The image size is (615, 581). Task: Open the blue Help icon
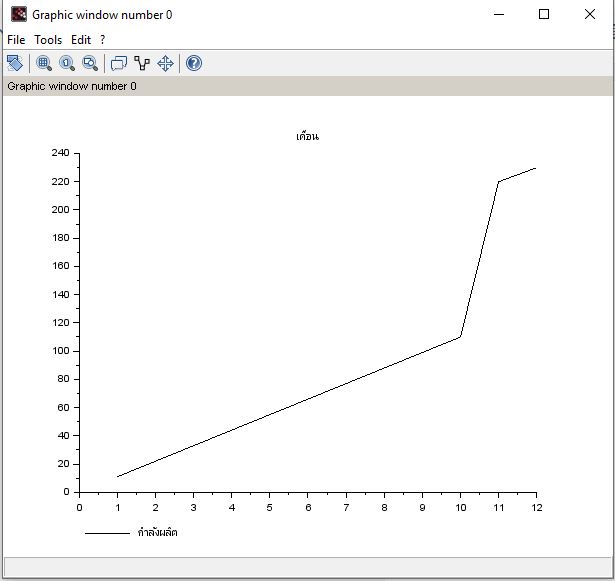[x=194, y=63]
